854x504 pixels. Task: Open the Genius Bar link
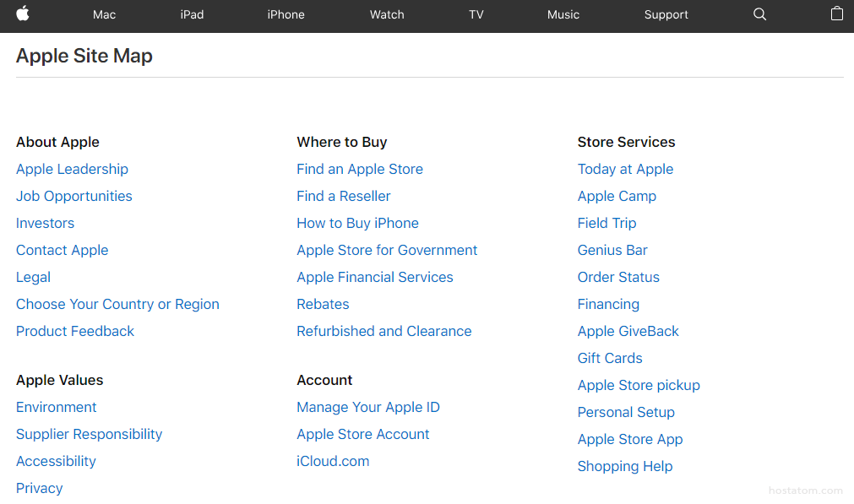(612, 250)
